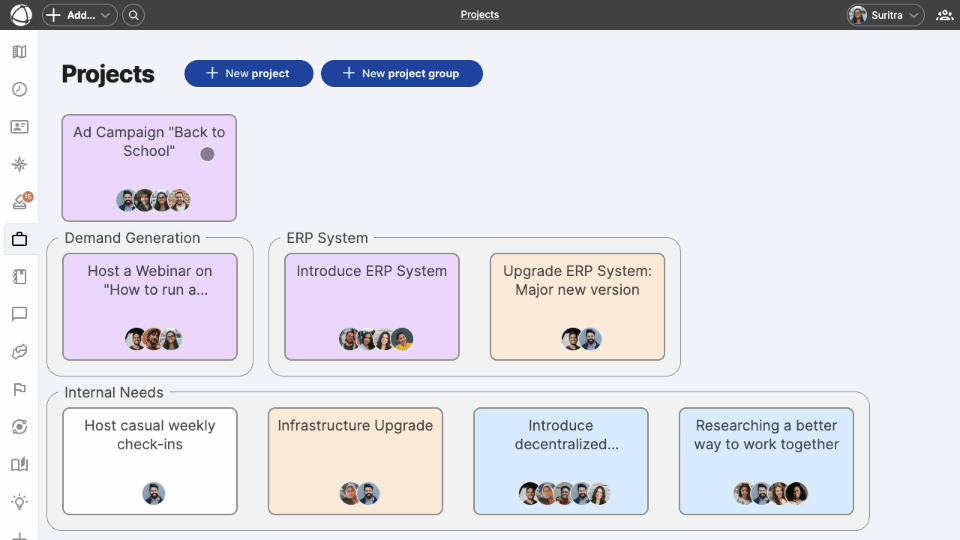The image size is (960, 540).
Task: Open the clock icon in the sidebar
Action: click(19, 89)
